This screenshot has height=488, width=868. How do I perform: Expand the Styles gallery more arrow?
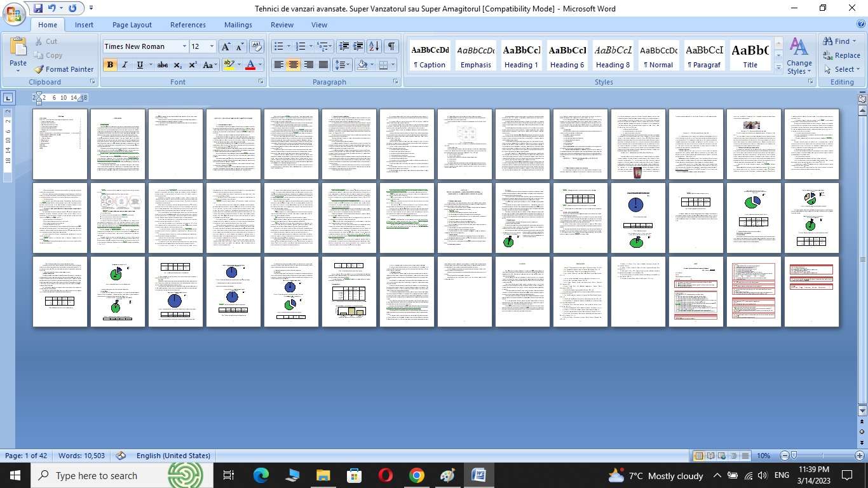click(779, 67)
